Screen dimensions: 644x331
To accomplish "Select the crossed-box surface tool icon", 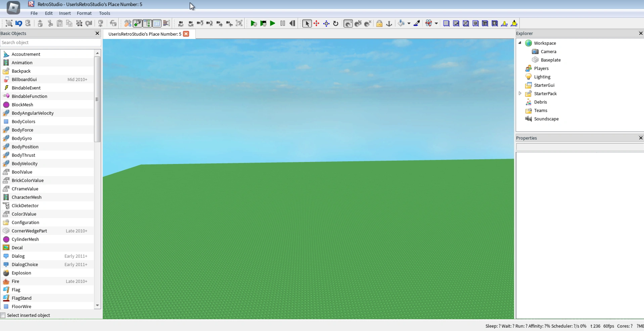I will tap(466, 23).
